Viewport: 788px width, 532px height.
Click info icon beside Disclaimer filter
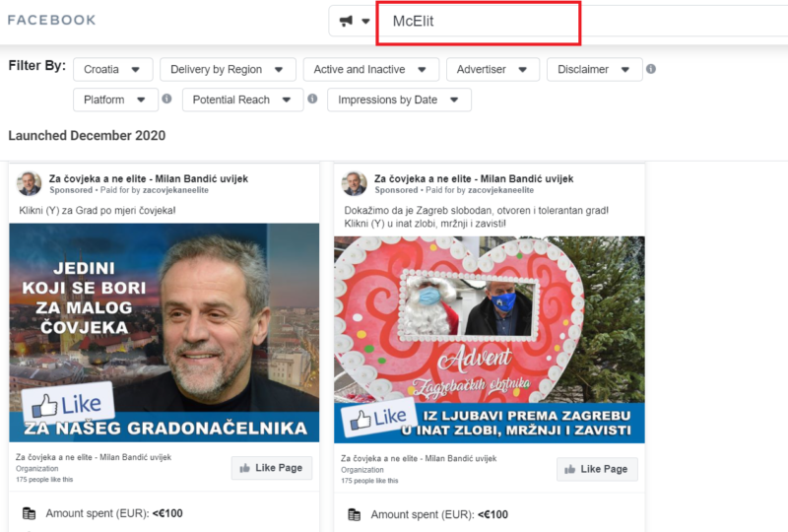pyautogui.click(x=651, y=69)
